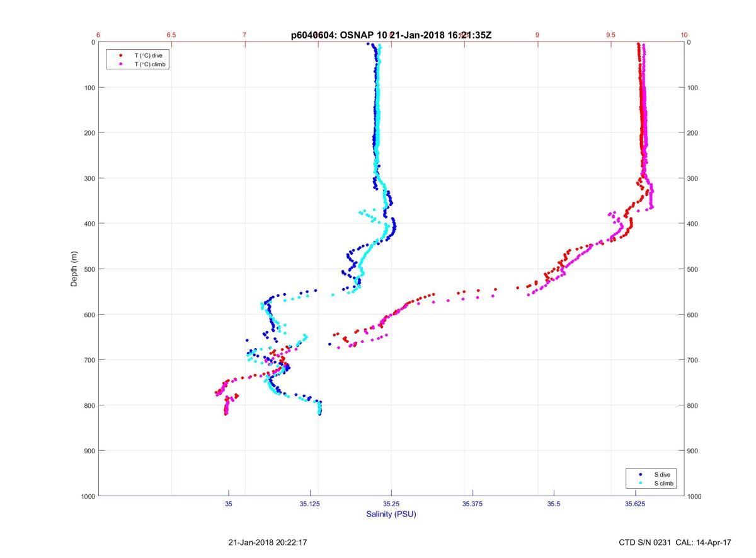This screenshot has width=756, height=558.
Task: Click the cyan S climb legend marker
Action: coord(641,484)
